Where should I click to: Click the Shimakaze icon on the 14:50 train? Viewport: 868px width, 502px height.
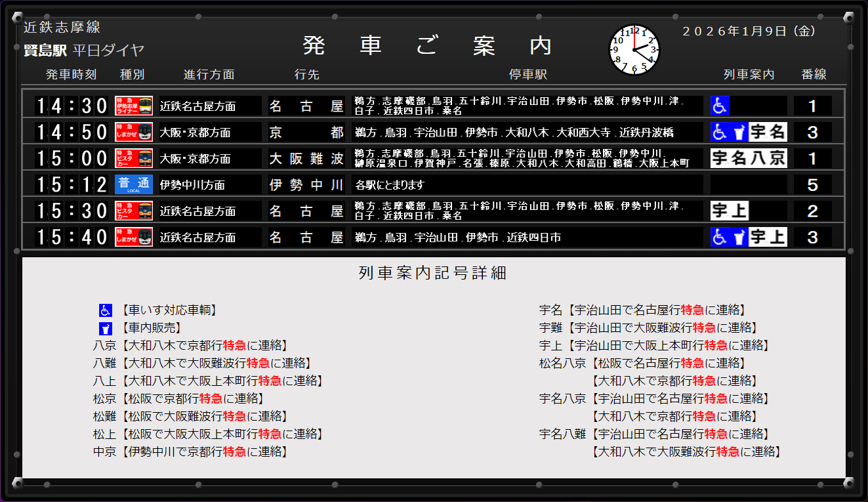tap(134, 132)
